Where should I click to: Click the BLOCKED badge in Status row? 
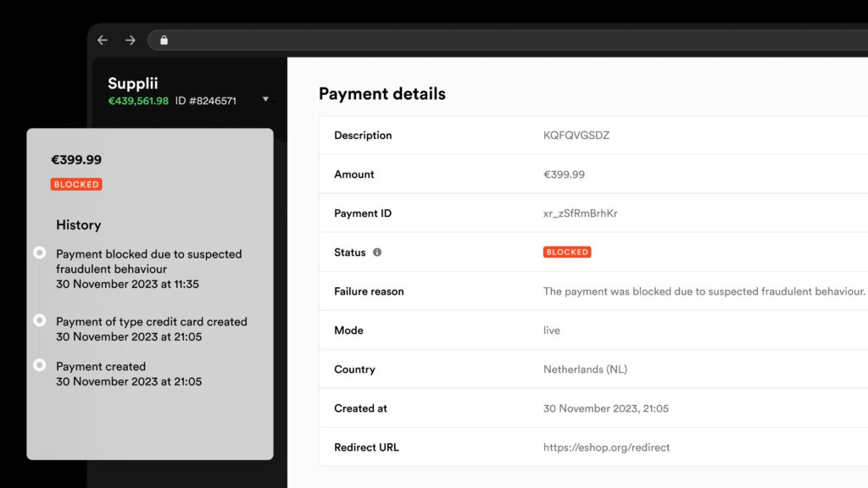pyautogui.click(x=567, y=252)
